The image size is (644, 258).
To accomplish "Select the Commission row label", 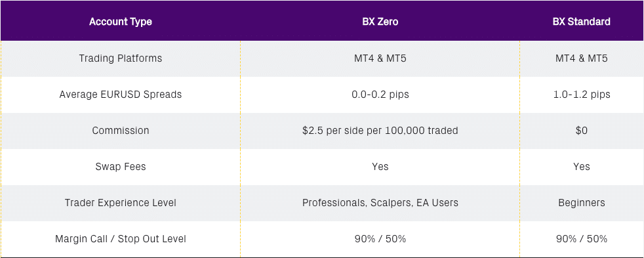I will [x=120, y=131].
